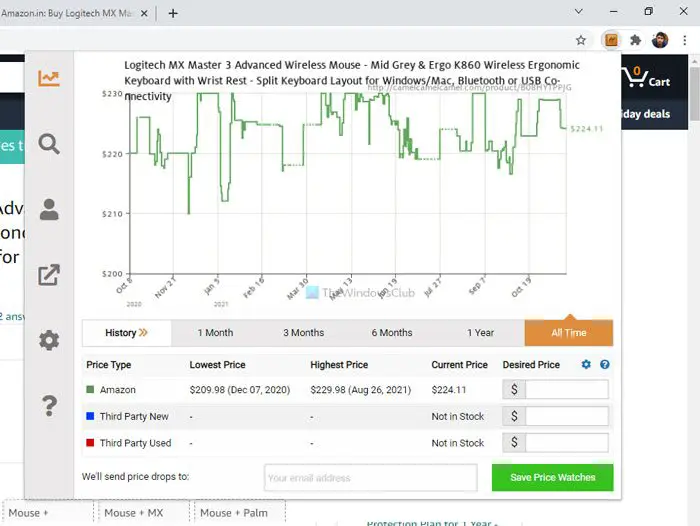Open the Chrome profile avatar

click(660, 40)
